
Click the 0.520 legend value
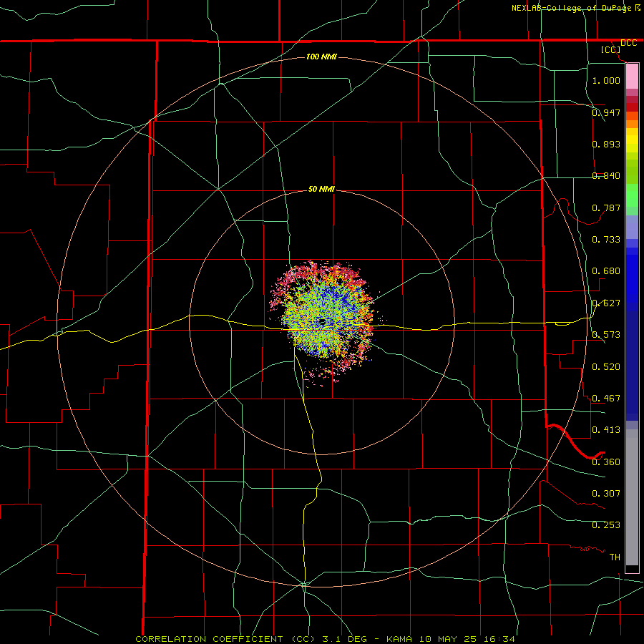tap(606, 366)
